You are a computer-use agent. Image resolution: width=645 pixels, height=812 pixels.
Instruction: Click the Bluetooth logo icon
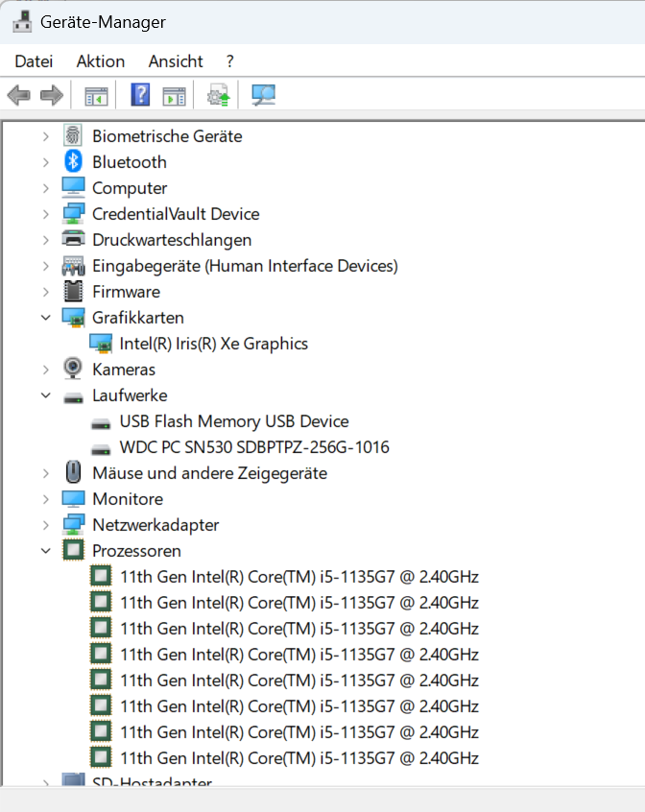[x=73, y=161]
